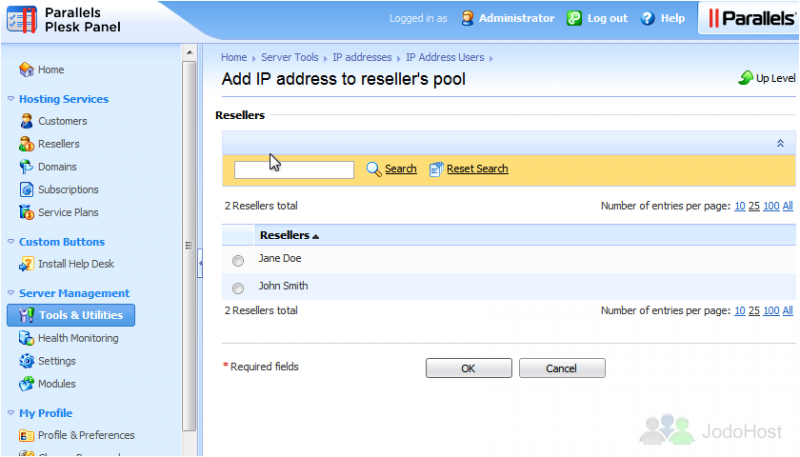This screenshot has height=457, width=800.
Task: Go to IP Address Users breadcrumb
Action: pos(445,57)
